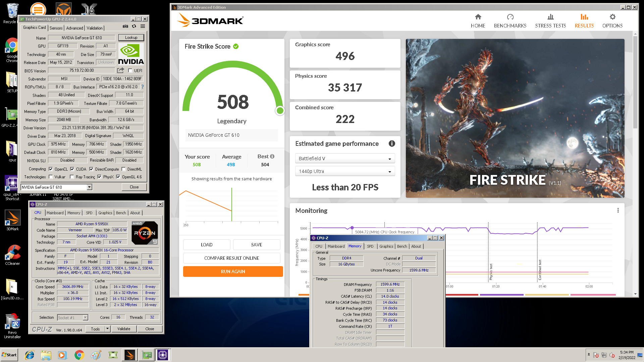Open Monitoring three-dot menu

618,210
